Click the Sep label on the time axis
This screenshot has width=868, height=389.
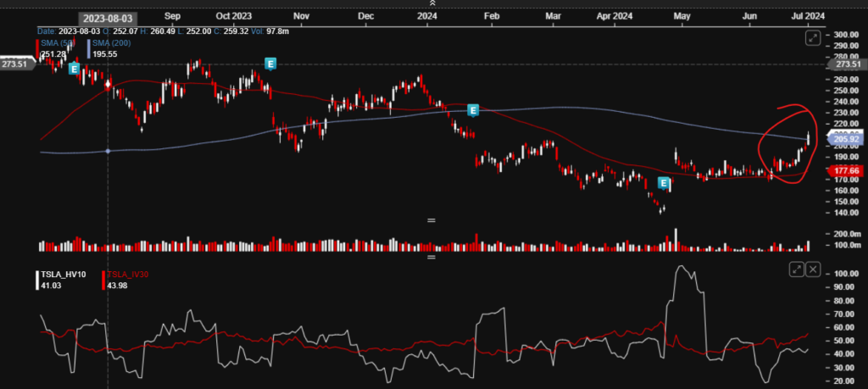[173, 17]
